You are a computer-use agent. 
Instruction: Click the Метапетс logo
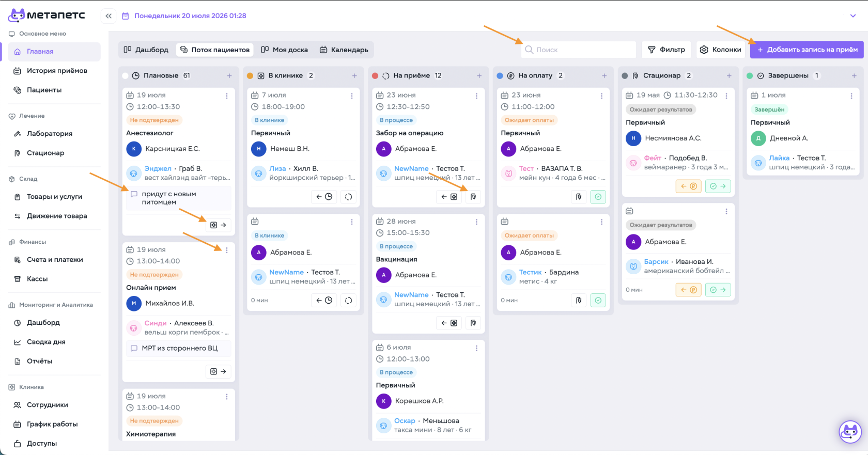coord(47,15)
